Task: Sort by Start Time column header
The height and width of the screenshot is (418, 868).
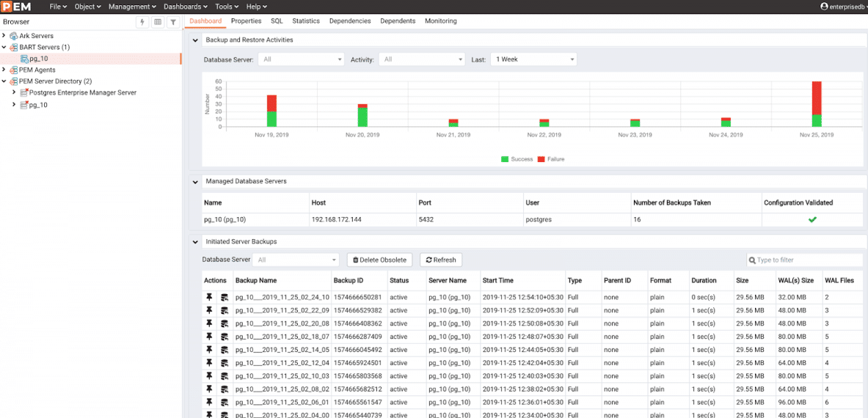Action: (498, 280)
